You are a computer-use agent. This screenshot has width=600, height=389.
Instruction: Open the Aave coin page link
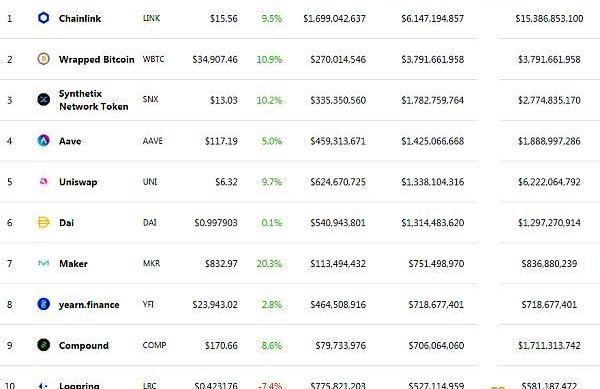[x=70, y=141]
